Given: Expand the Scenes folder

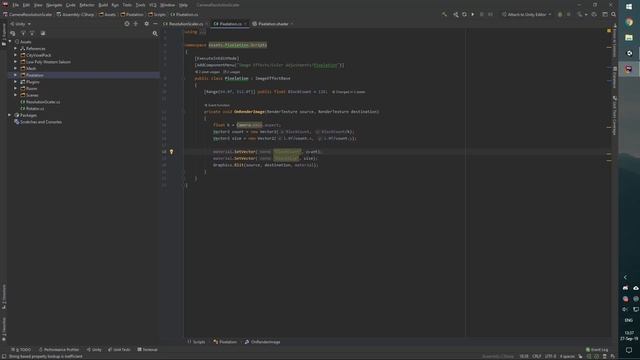Looking at the screenshot, I should (x=16, y=95).
